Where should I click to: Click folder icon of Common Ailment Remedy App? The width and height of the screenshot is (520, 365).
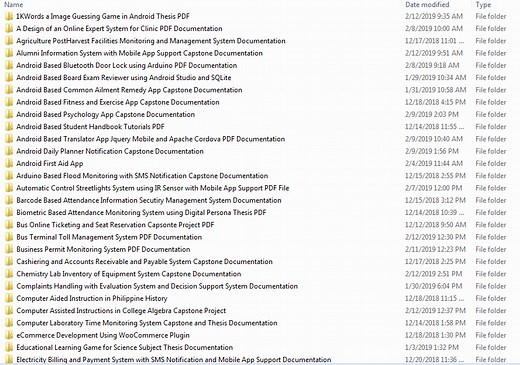point(9,90)
